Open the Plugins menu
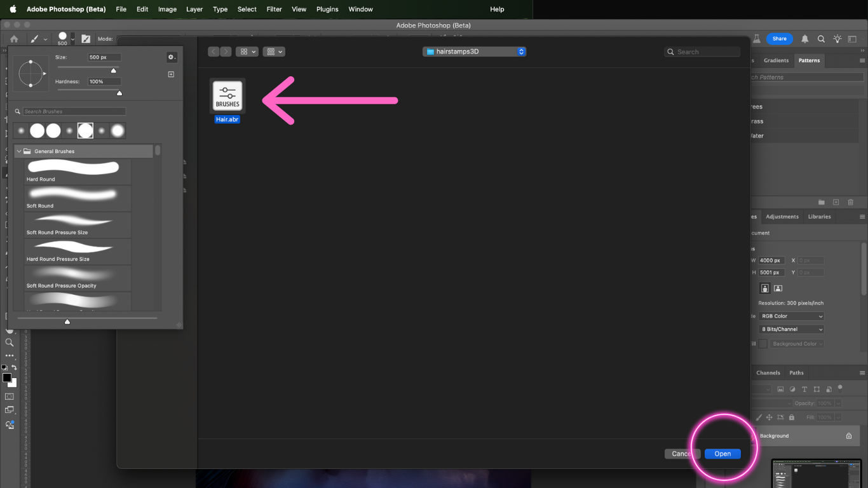 tap(327, 9)
